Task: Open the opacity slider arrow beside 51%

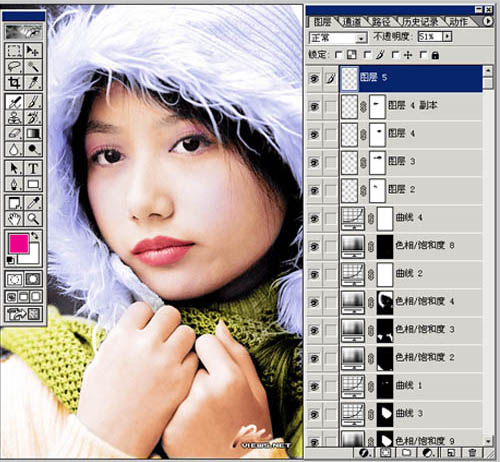Action: coord(447,36)
